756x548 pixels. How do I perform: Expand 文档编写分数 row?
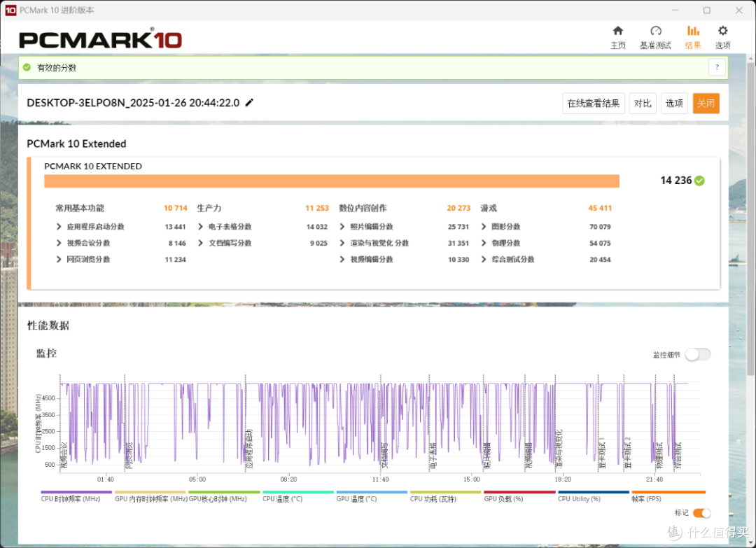pyautogui.click(x=201, y=243)
